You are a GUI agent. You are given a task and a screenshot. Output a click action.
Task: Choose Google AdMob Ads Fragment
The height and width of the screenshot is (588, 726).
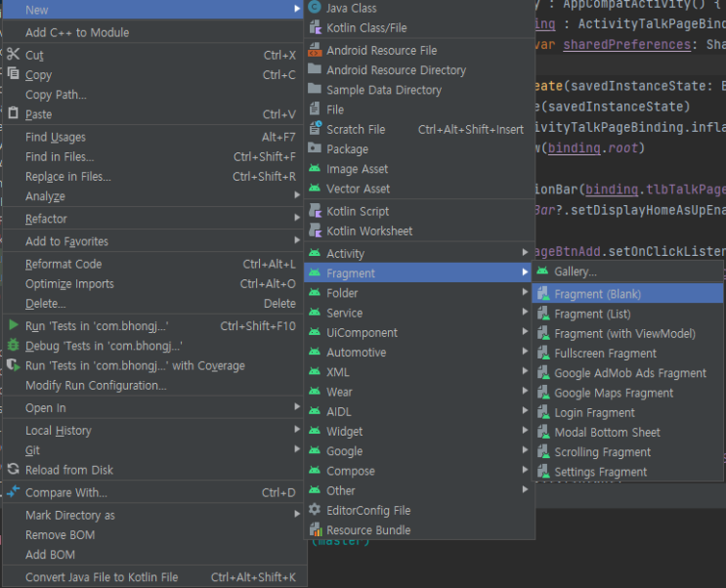[x=627, y=373]
